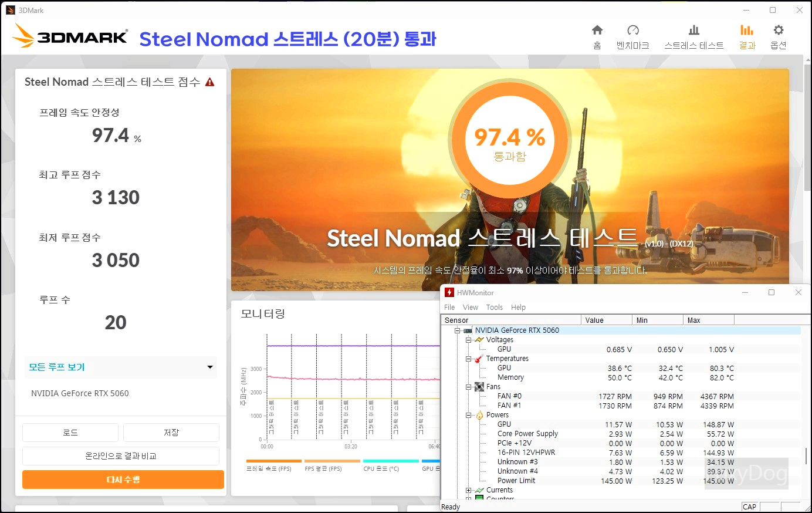The width and height of the screenshot is (812, 513).
Task: Click the 4367 RPM max fan value
Action: 717,396
